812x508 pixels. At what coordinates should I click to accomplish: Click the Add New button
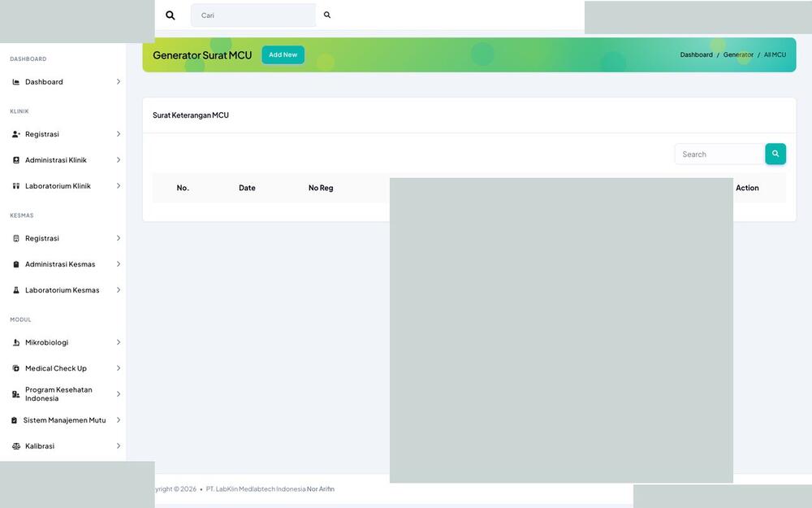click(283, 55)
